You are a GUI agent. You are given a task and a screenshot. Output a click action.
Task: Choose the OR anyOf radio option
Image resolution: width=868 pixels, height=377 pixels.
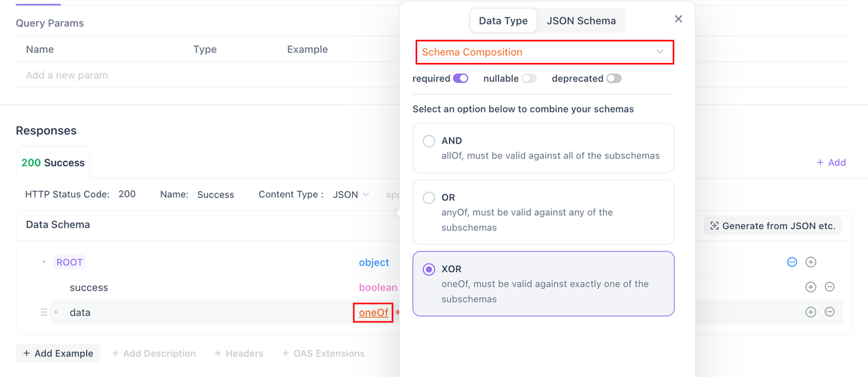pos(429,198)
